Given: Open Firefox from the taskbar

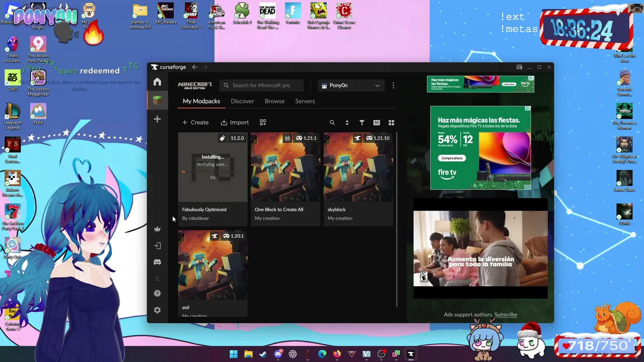Looking at the screenshot, I should tap(337, 354).
